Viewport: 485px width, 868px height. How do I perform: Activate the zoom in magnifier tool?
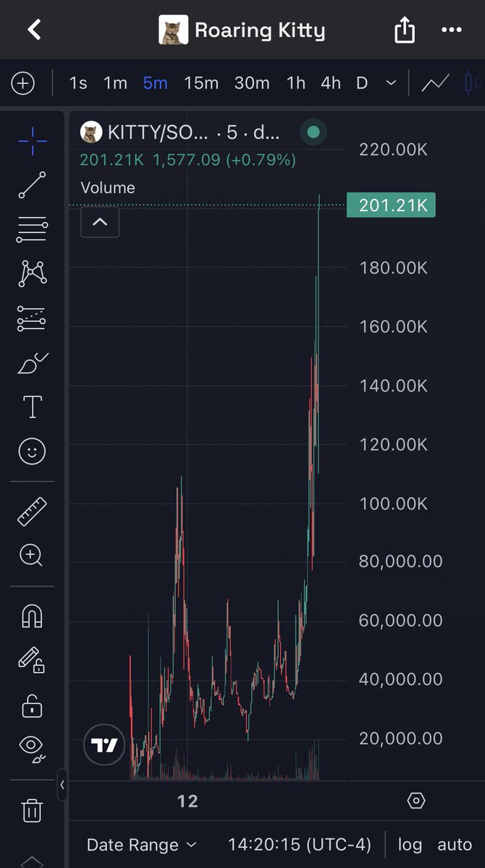[x=32, y=556]
